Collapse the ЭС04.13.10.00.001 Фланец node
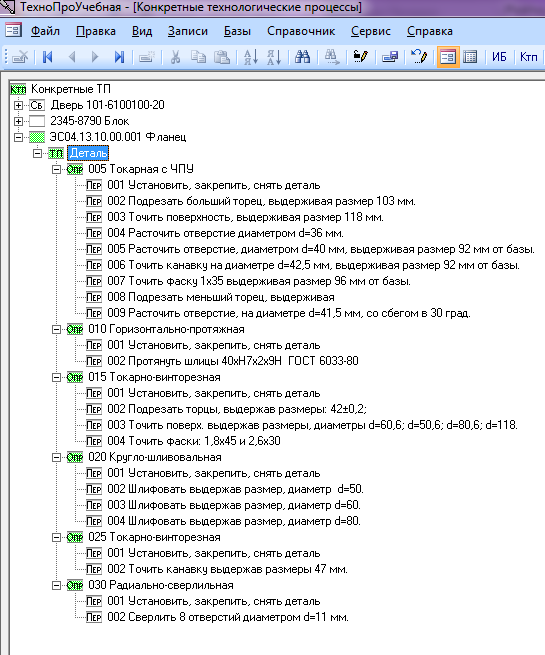The height and width of the screenshot is (655, 545). 18,137
